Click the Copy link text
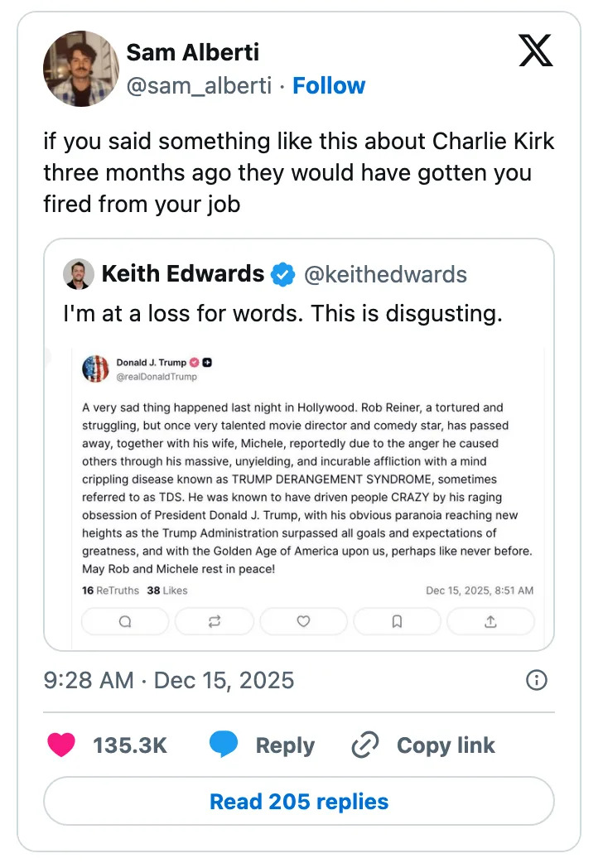The height and width of the screenshot is (868, 603). coord(446,745)
